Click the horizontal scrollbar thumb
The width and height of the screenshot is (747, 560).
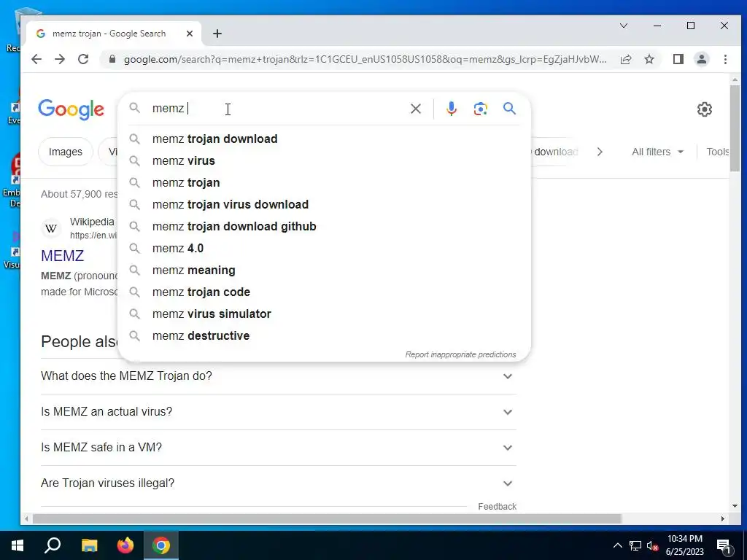327,518
